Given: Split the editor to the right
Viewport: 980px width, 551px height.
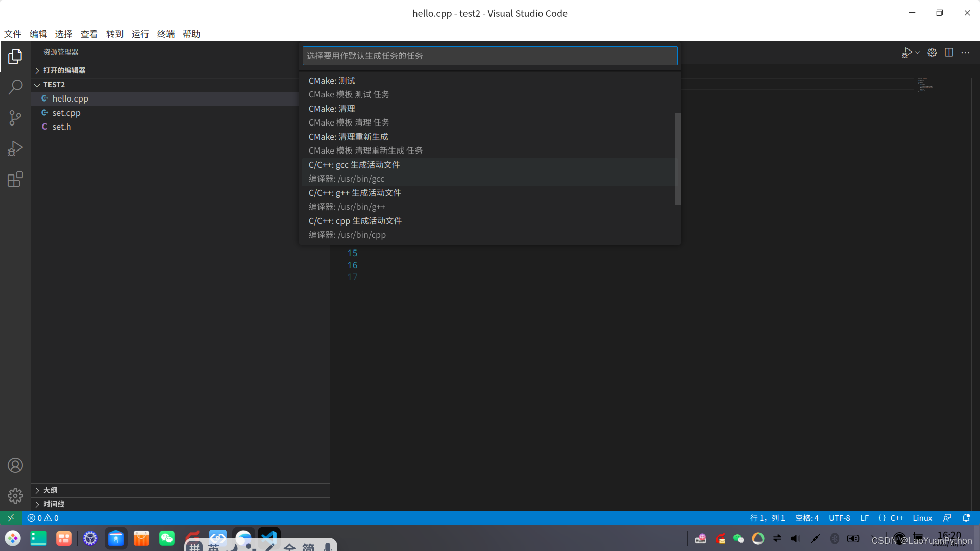Looking at the screenshot, I should [949, 53].
